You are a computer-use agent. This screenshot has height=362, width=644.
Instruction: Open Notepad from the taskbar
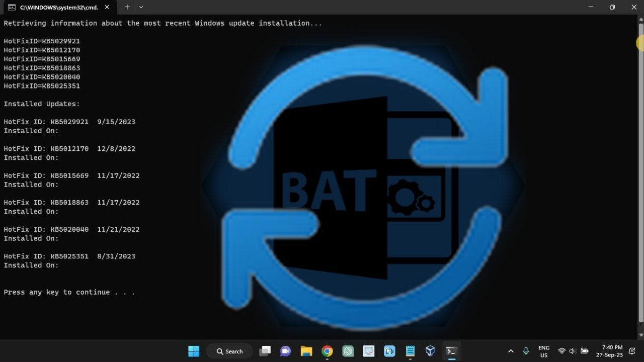(410, 351)
